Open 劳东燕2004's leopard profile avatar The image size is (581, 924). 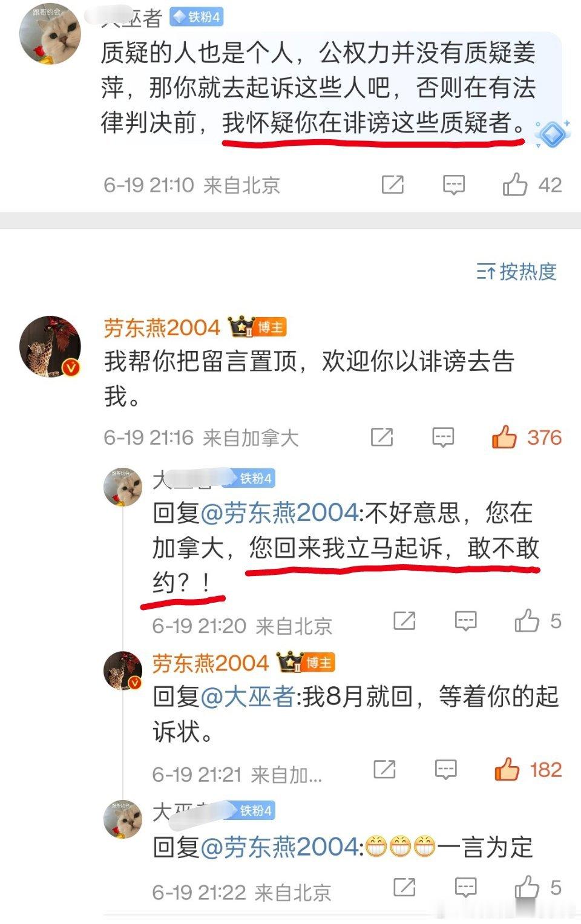point(50,346)
